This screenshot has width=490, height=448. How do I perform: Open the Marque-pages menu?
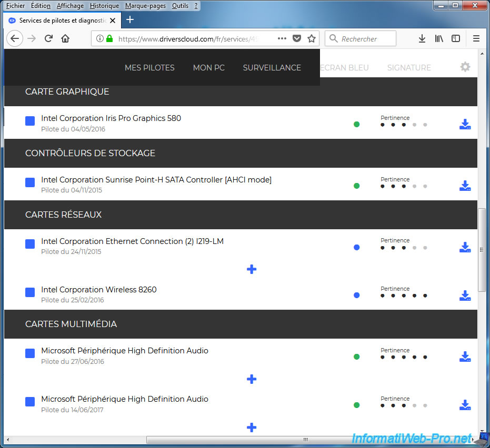click(145, 6)
